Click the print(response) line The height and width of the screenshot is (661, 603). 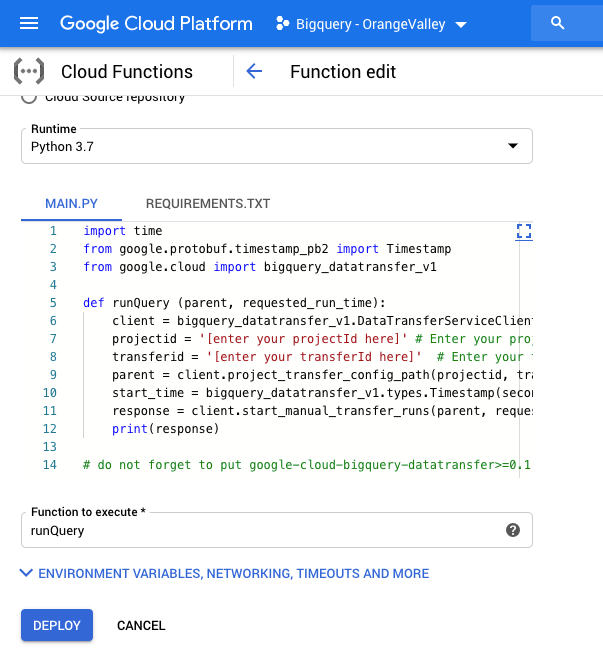click(166, 429)
